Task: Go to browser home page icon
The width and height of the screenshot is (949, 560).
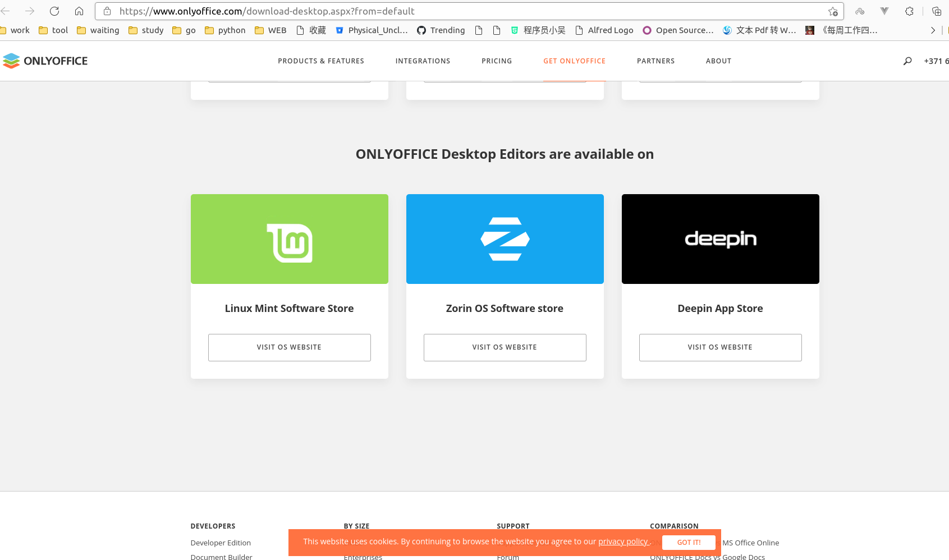Action: pos(79,11)
